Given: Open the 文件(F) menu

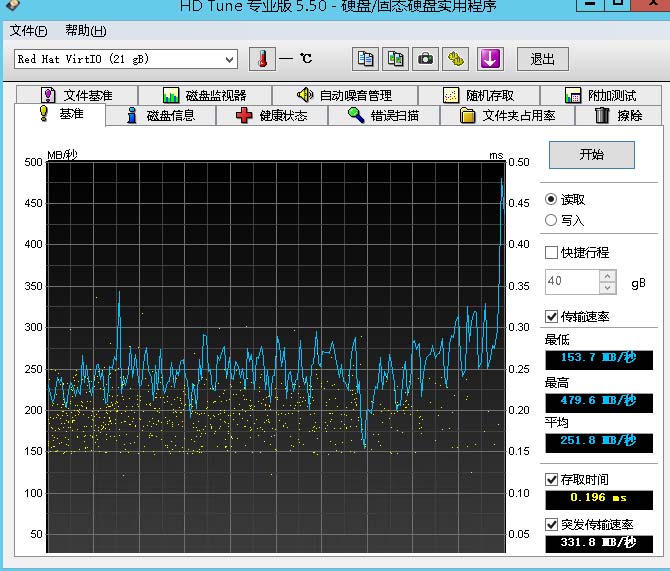Looking at the screenshot, I should pyautogui.click(x=28, y=31).
